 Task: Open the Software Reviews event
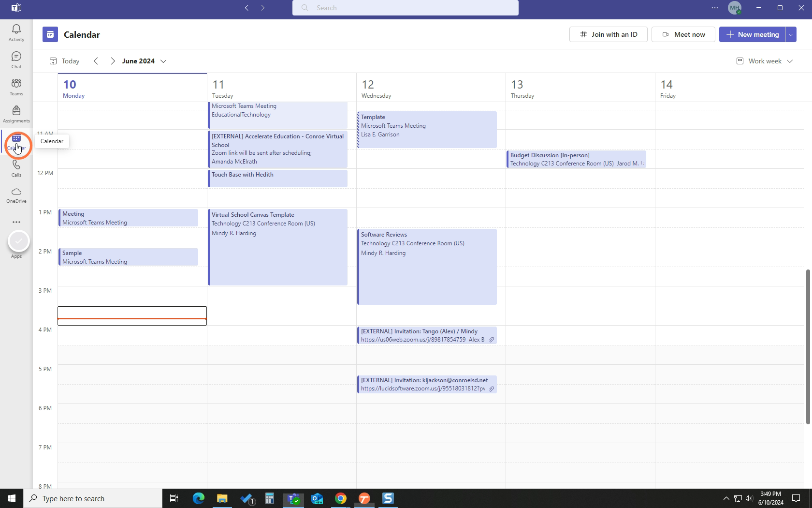(427, 267)
